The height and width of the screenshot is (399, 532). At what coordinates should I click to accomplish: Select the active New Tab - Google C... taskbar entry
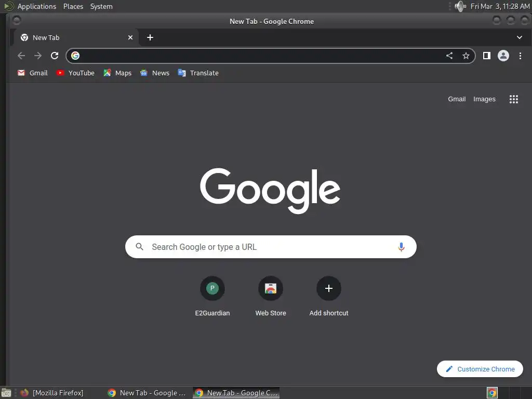[x=236, y=393]
